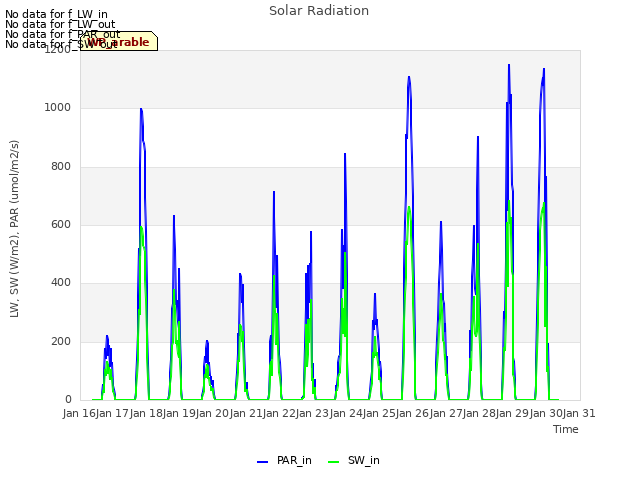640x480 pixels.
Task: Click the Y-axis label LW, SW, PAR
Action: pos(14,229)
